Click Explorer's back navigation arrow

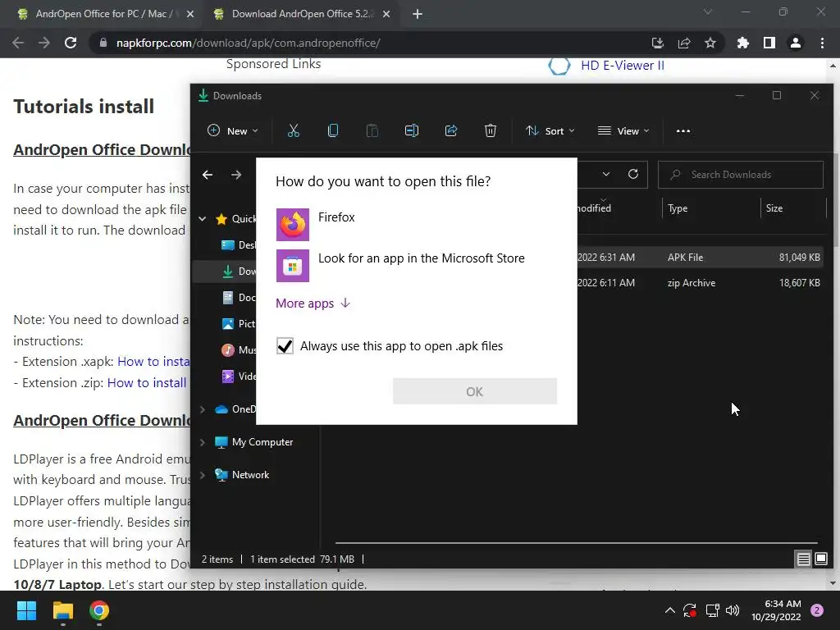[x=208, y=175]
